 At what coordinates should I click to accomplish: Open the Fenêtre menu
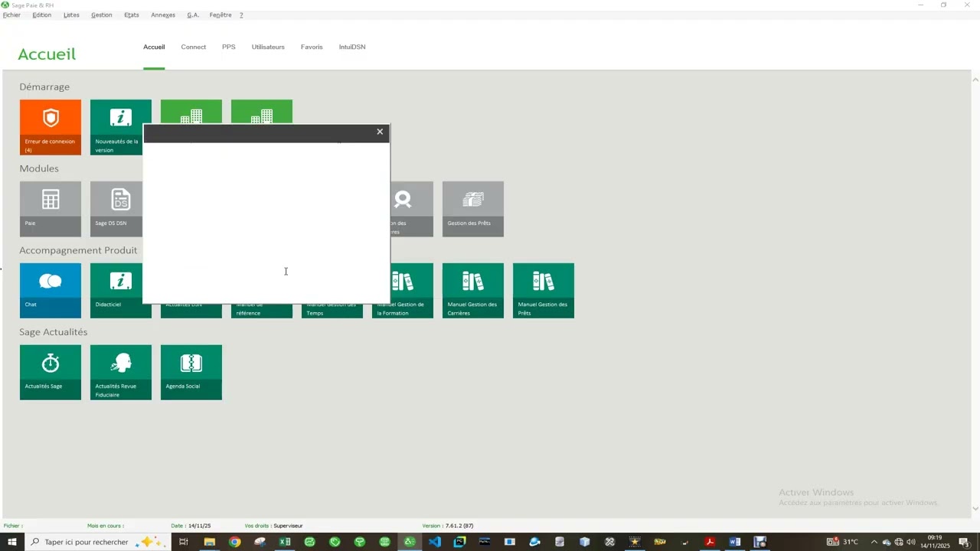pyautogui.click(x=220, y=15)
